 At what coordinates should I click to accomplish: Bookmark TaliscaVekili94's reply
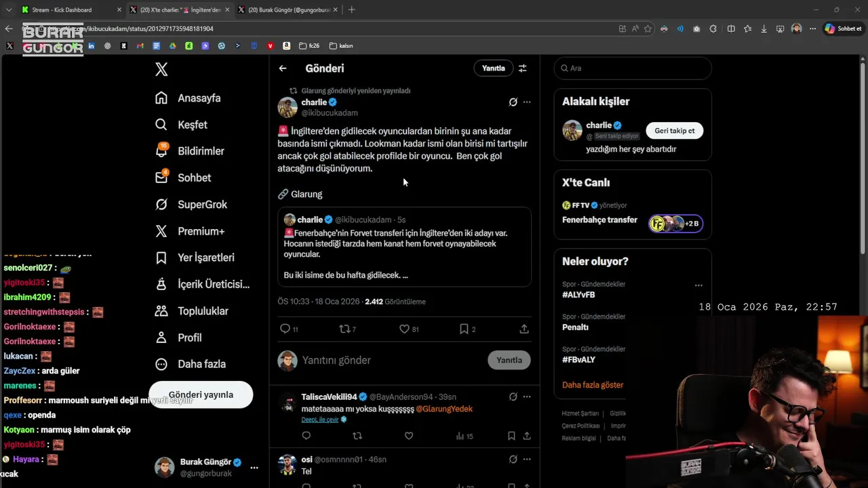(x=511, y=436)
